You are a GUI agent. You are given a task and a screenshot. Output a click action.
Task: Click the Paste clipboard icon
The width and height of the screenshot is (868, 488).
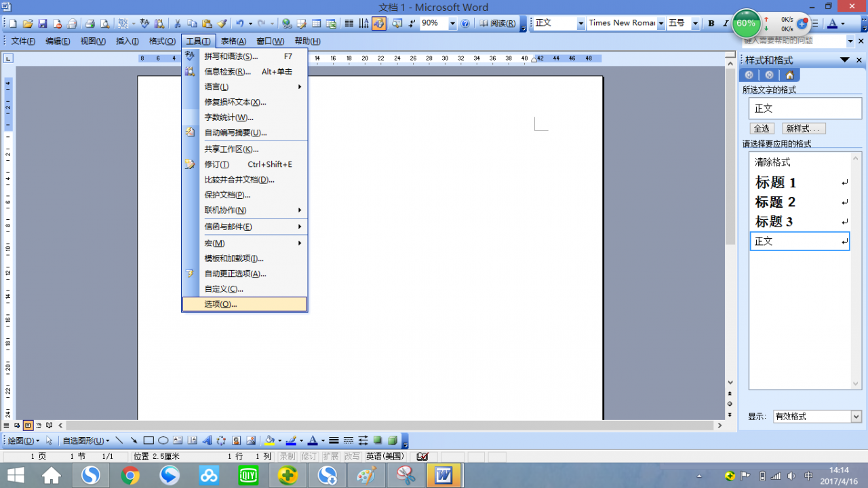(x=207, y=24)
